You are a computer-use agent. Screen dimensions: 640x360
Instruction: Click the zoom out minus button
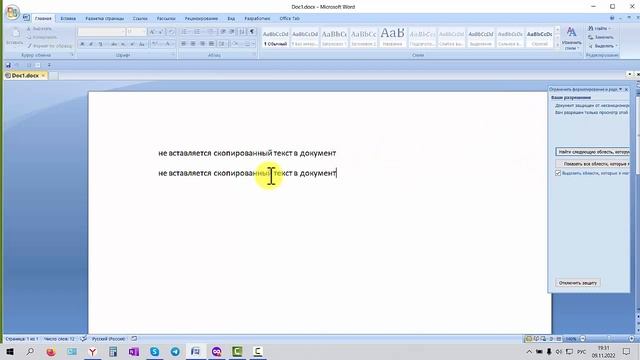click(583, 339)
